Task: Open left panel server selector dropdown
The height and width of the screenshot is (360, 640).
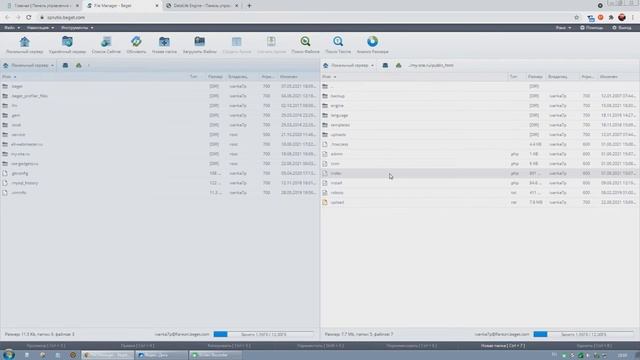Action: pos(29,65)
